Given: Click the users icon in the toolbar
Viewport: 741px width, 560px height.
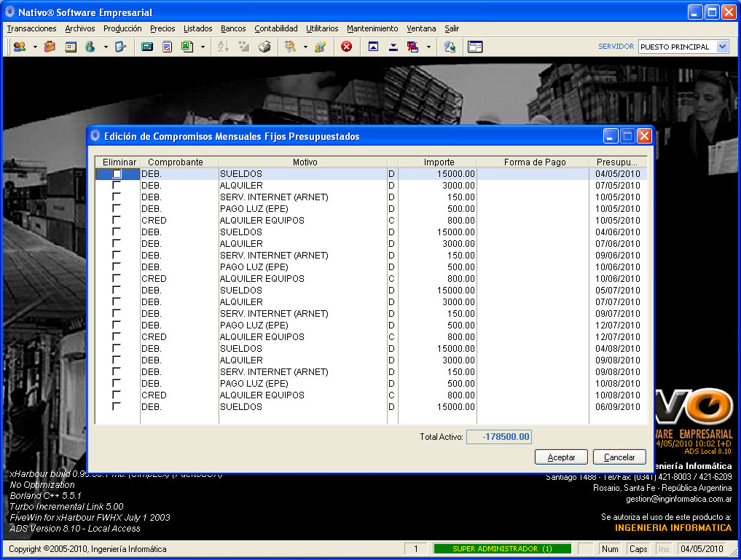Looking at the screenshot, I should click(19, 47).
